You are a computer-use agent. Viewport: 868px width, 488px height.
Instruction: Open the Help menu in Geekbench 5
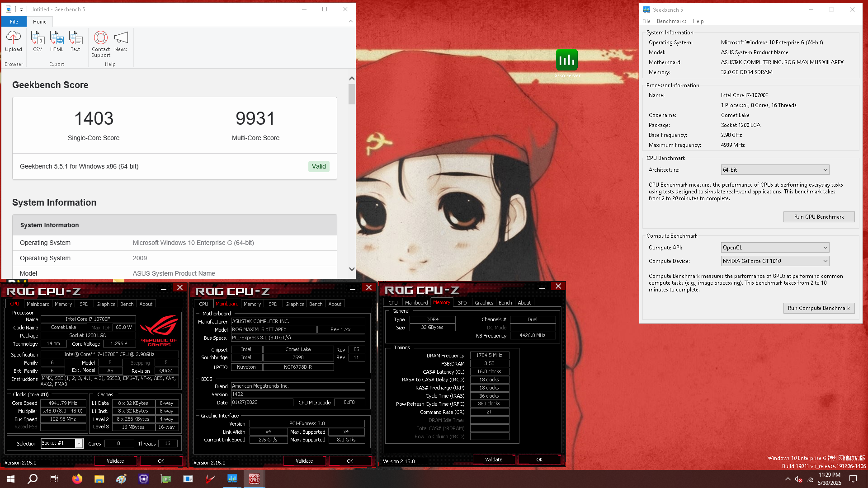pyautogui.click(x=698, y=21)
